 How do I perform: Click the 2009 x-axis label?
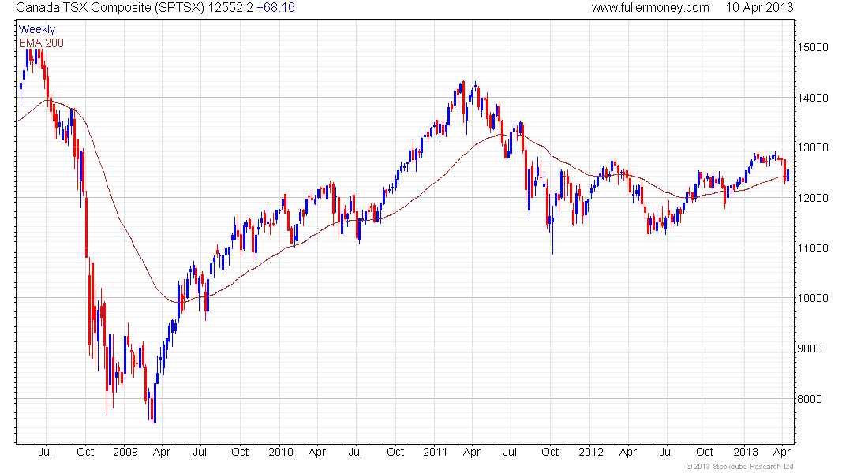coord(125,452)
